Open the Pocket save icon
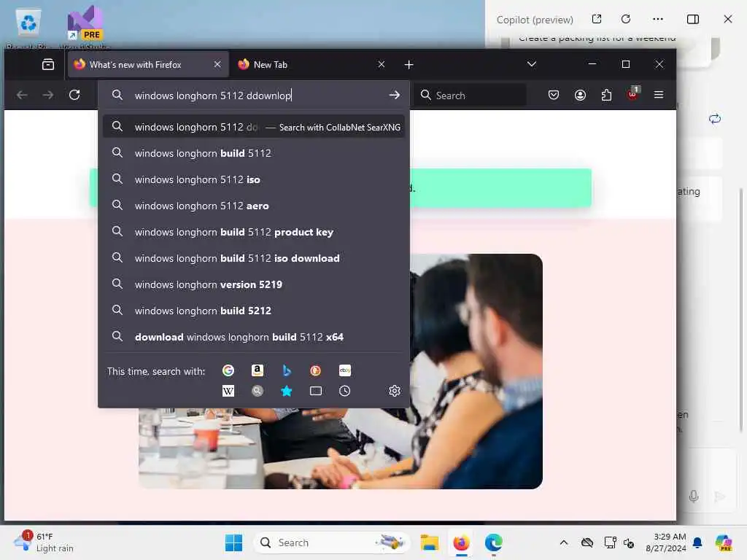747x560 pixels. [x=554, y=96]
